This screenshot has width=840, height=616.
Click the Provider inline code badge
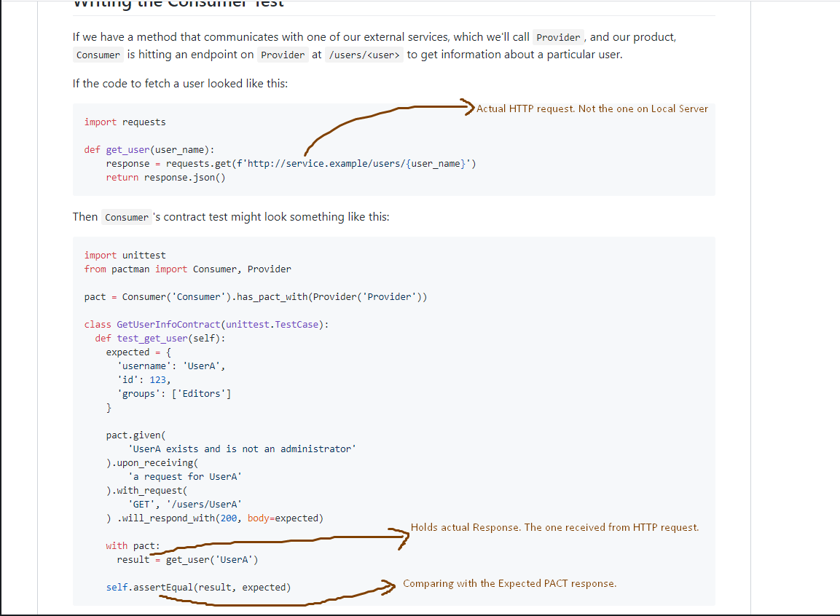point(558,37)
